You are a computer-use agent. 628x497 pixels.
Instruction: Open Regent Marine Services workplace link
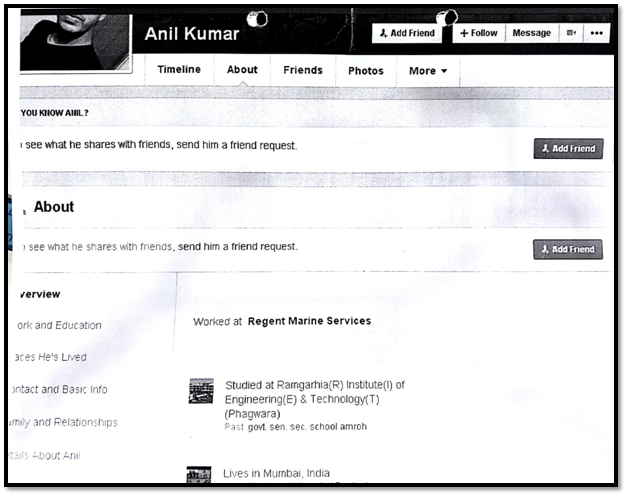click(309, 321)
